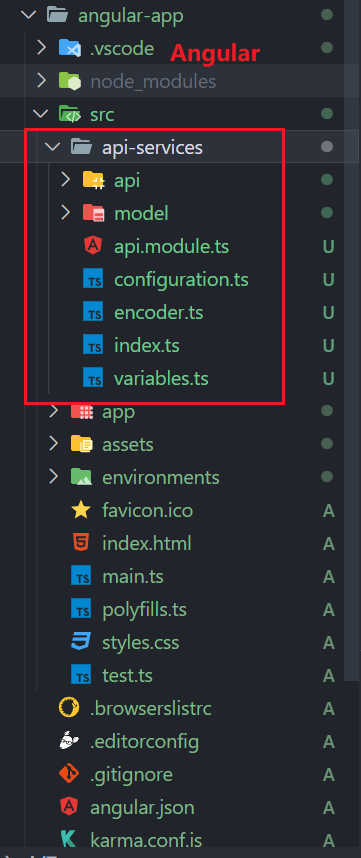The image size is (361, 858).
Task: Click the git icon beside .gitignore
Action: [x=69, y=774]
